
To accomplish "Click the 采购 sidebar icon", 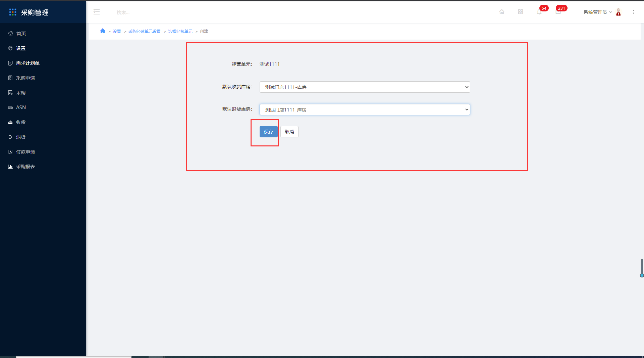I will [10, 93].
